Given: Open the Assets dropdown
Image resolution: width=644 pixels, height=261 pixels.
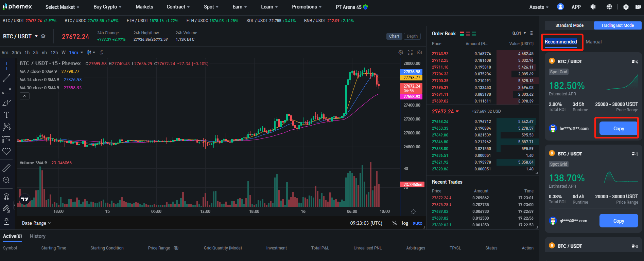Looking at the screenshot, I should (x=539, y=7).
